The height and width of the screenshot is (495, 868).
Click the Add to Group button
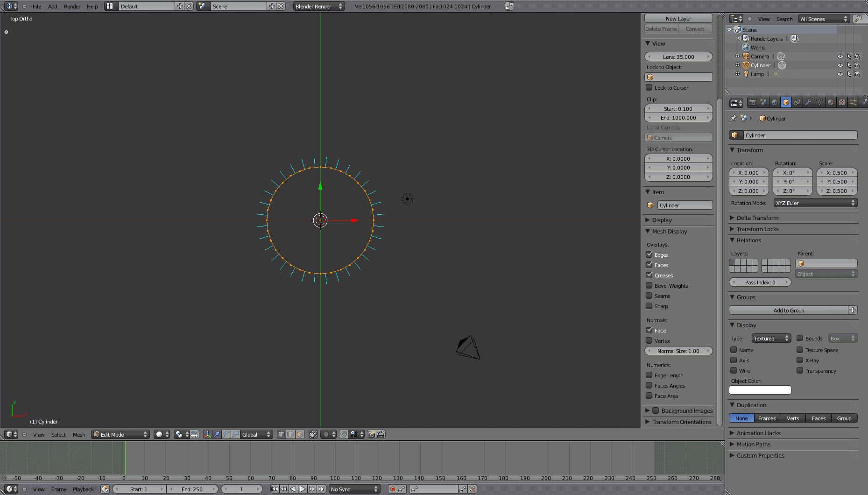788,311
